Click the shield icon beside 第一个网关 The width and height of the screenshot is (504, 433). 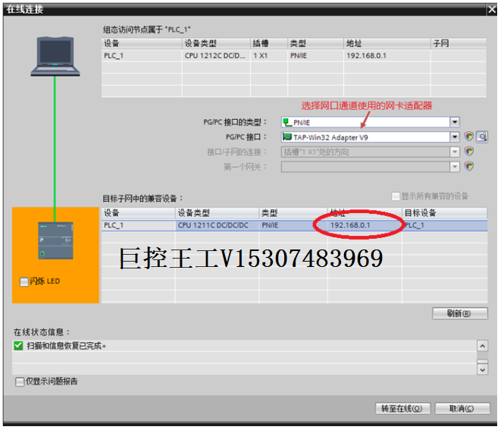[469, 166]
